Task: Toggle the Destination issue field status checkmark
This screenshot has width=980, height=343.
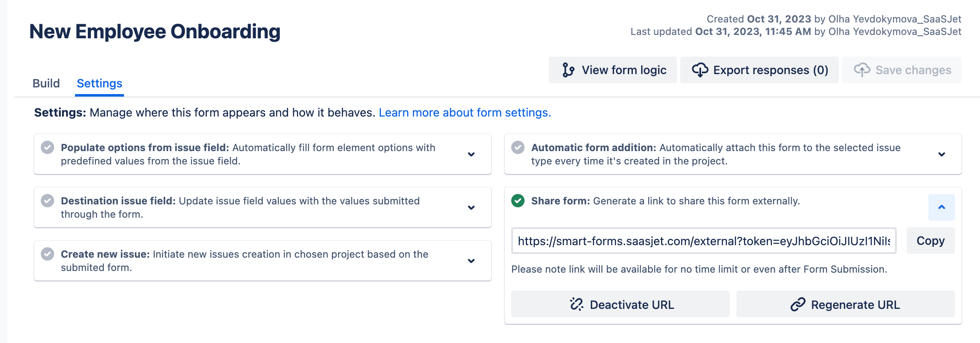Action: pyautogui.click(x=47, y=201)
